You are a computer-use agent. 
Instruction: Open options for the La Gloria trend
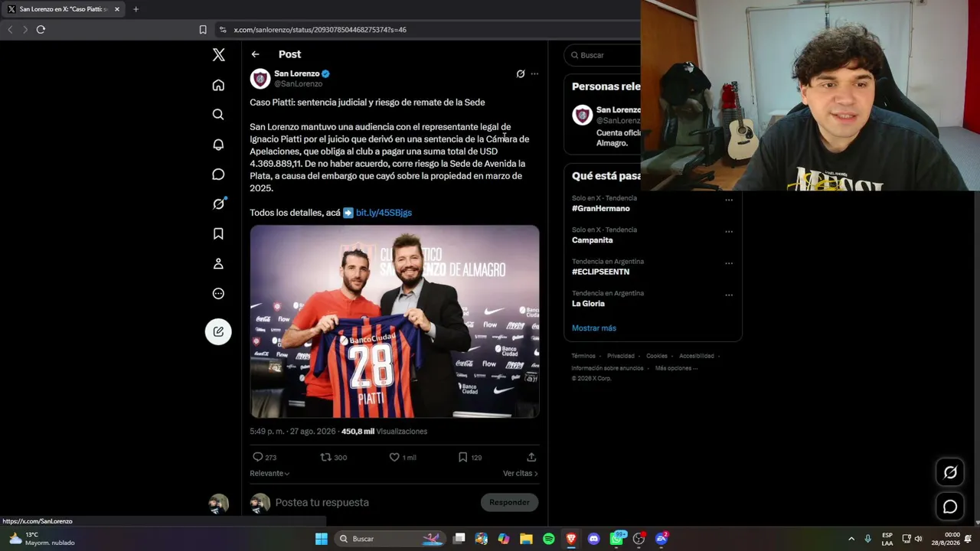729,295
